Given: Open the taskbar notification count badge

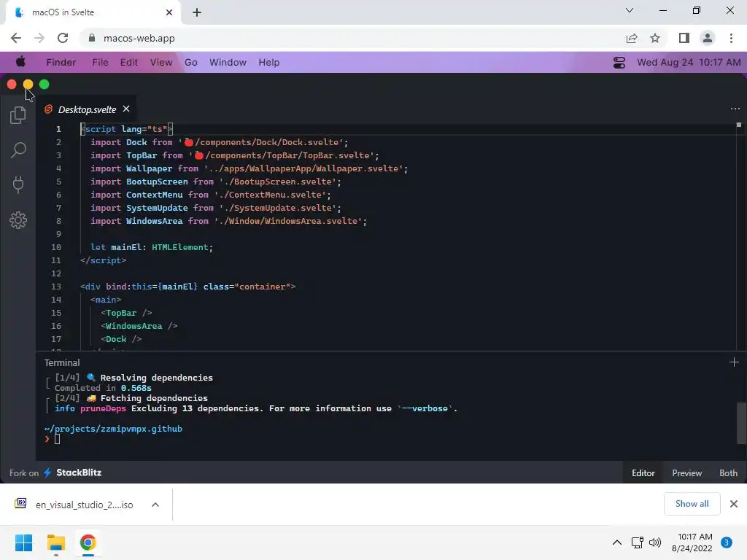Looking at the screenshot, I should click(x=726, y=542).
